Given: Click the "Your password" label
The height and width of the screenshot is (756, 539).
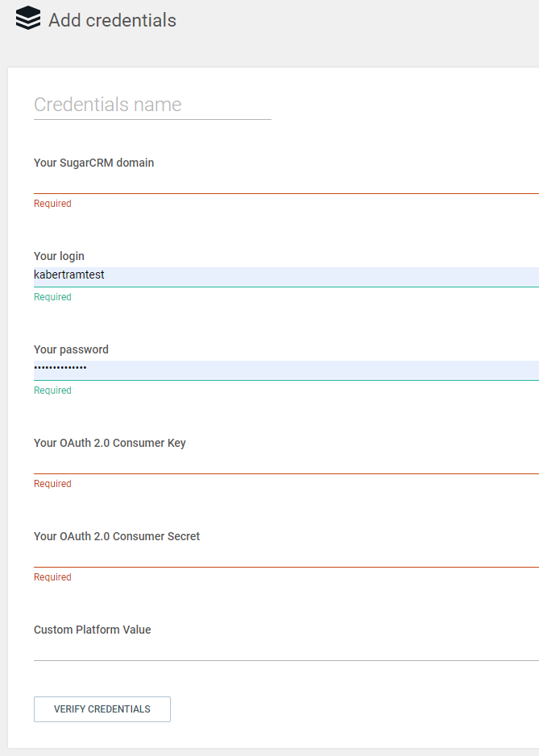Looking at the screenshot, I should [x=71, y=349].
